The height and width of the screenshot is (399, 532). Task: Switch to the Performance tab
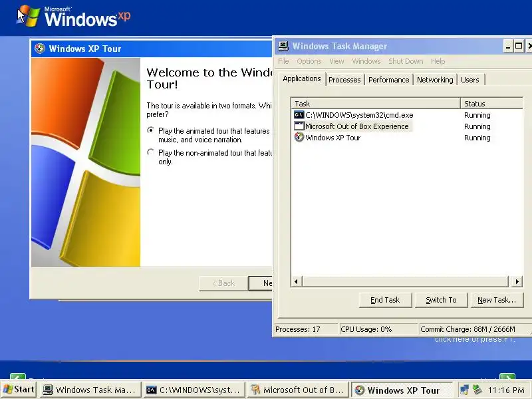coord(388,80)
